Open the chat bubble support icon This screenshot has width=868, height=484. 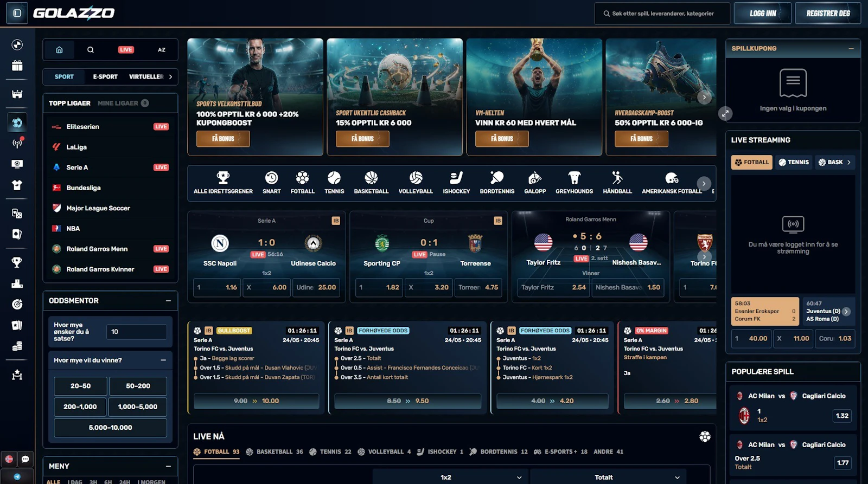pyautogui.click(x=25, y=459)
